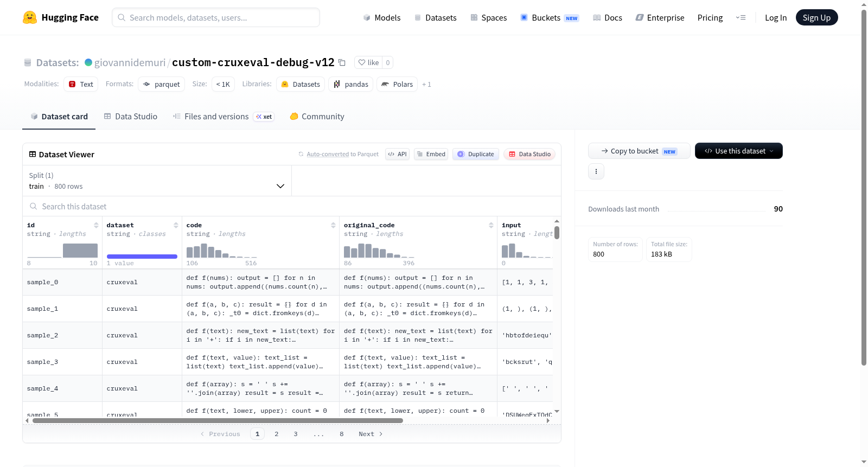Sort the original_code column
This screenshot has width=868, height=467.
click(491, 225)
